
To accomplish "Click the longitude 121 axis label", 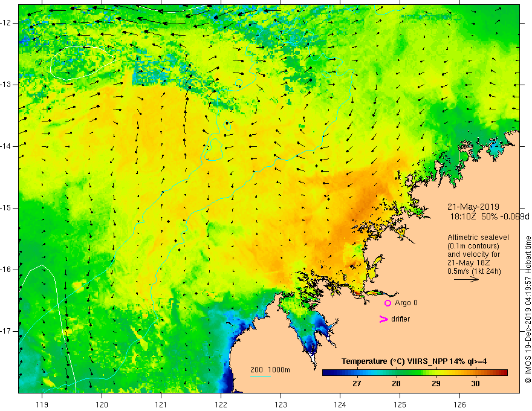I will (x=161, y=404).
